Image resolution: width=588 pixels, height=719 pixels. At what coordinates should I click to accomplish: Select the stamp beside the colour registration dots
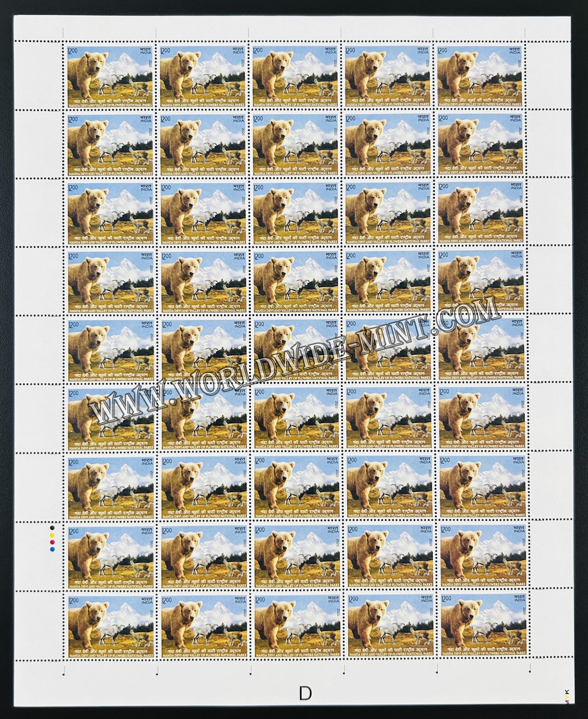(110, 557)
